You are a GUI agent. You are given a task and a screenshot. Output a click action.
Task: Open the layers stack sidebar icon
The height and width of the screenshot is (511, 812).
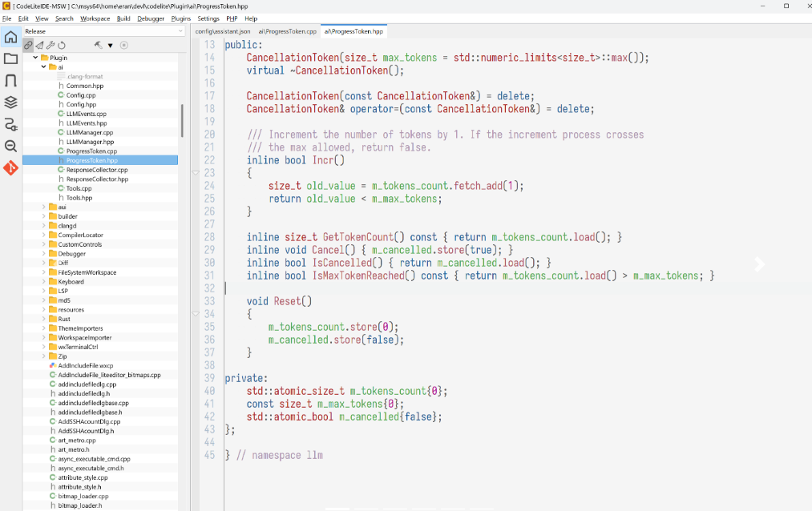10,102
